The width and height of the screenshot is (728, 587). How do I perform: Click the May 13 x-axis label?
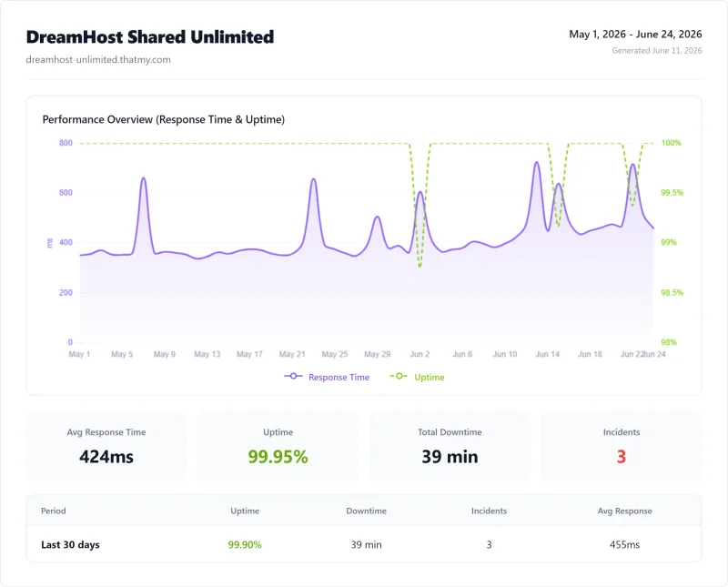207,354
